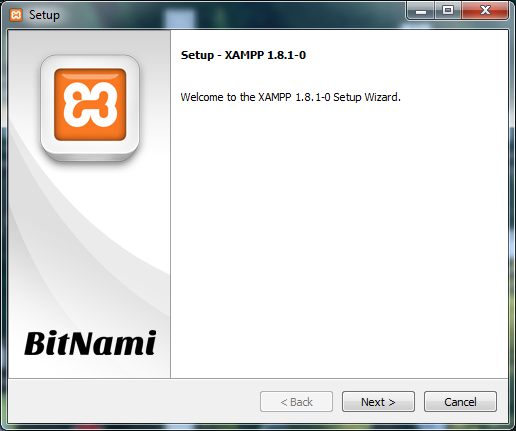Minimize the Setup window
516x431 pixels.
[x=421, y=11]
